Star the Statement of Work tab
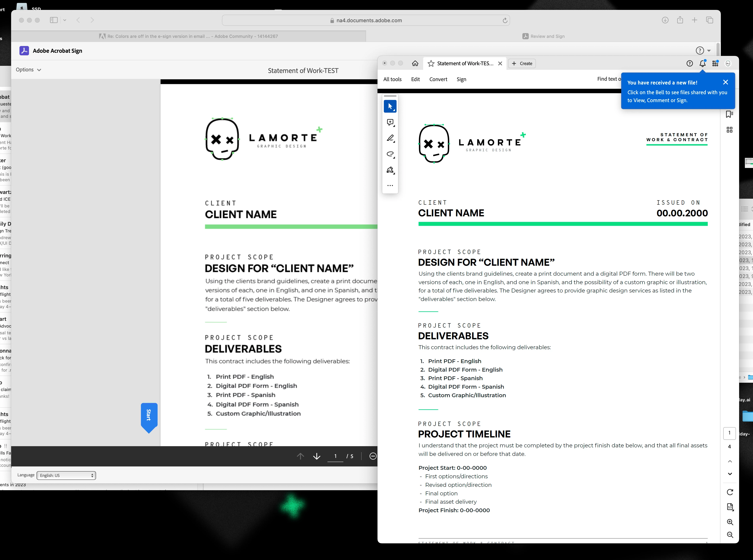 coord(431,63)
